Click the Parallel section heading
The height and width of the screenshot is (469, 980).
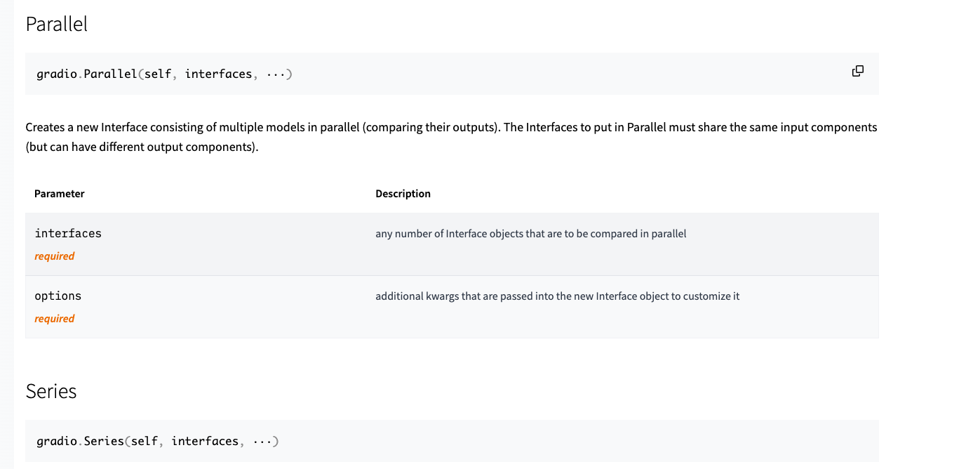pos(57,24)
